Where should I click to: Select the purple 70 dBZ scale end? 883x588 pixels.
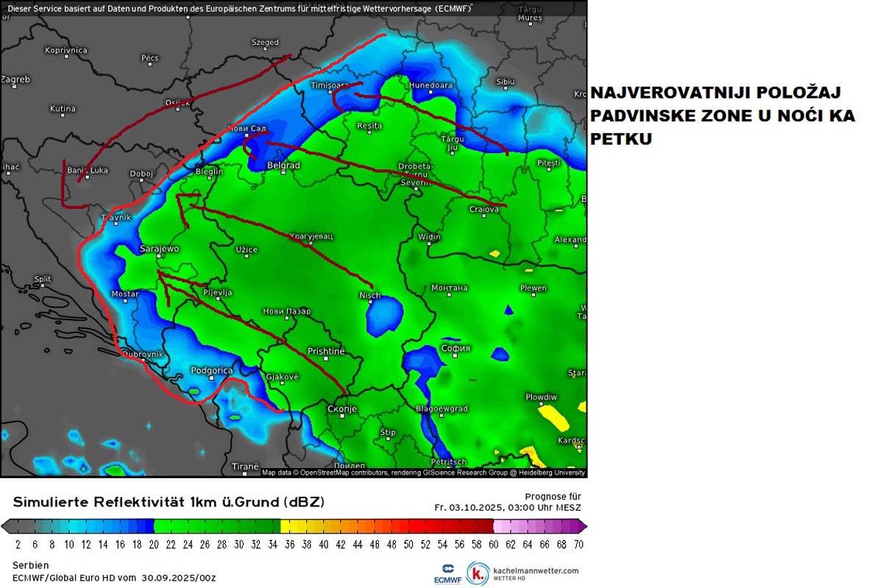[578, 525]
